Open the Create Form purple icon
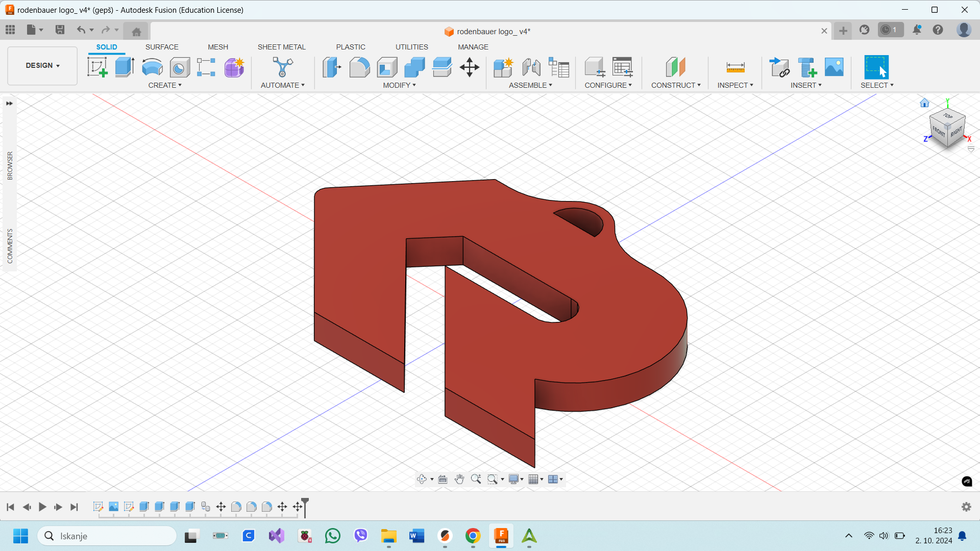This screenshot has width=980, height=551. click(x=234, y=67)
